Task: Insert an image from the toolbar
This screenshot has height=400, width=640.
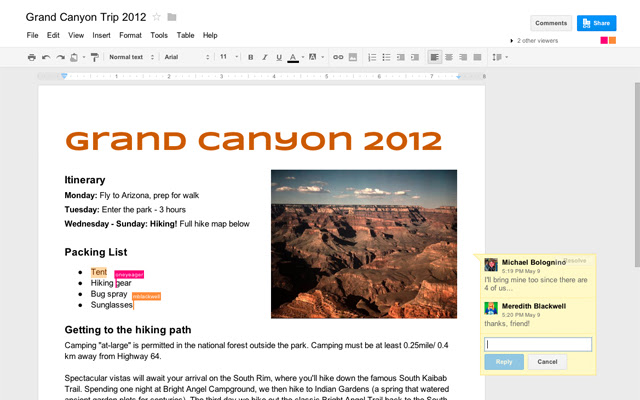Action: tap(353, 57)
